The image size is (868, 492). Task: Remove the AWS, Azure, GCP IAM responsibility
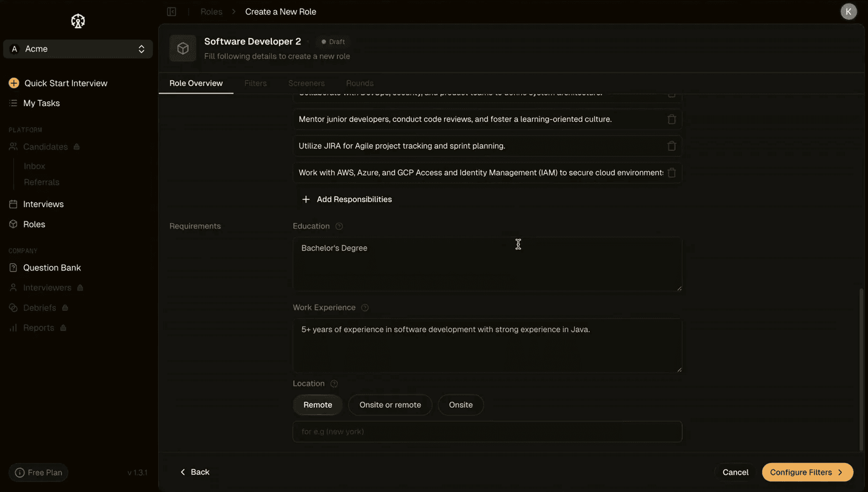pyautogui.click(x=671, y=173)
